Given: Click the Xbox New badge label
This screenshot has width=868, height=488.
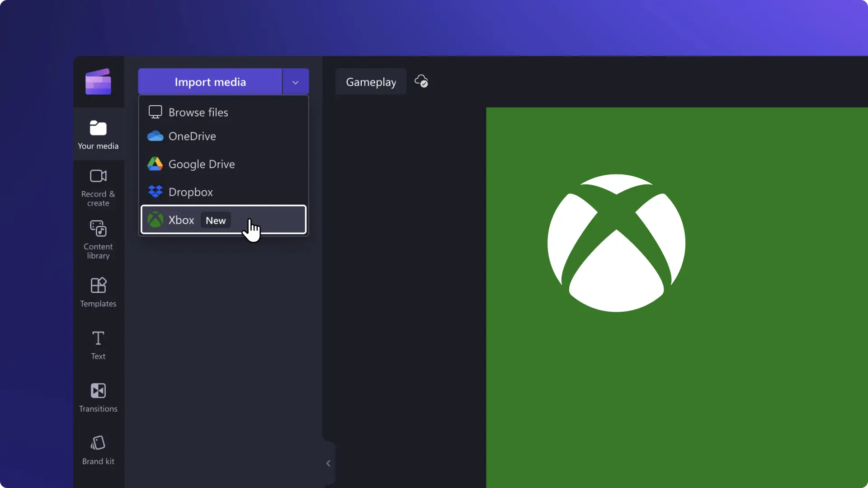Looking at the screenshot, I should coord(215,220).
